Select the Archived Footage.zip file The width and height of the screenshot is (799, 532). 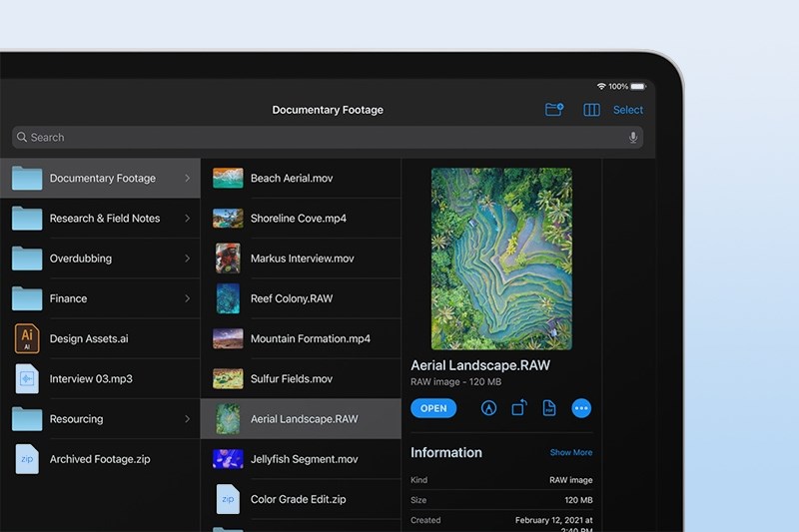coord(99,459)
